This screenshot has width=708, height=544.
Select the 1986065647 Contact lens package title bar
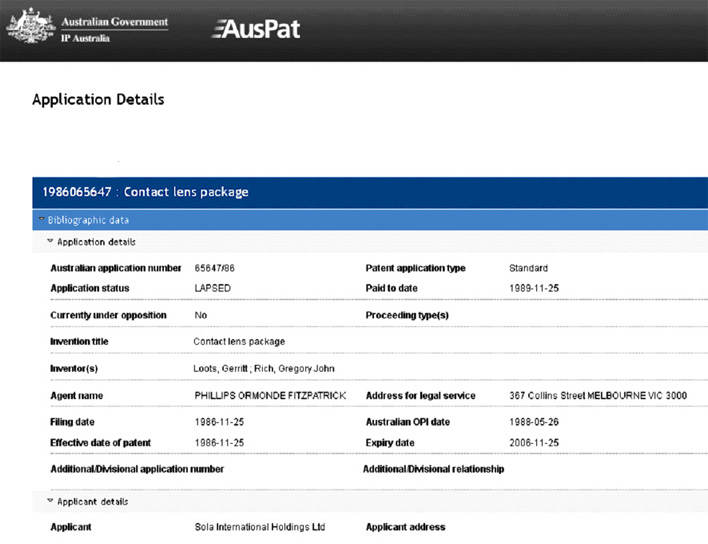(x=370, y=192)
